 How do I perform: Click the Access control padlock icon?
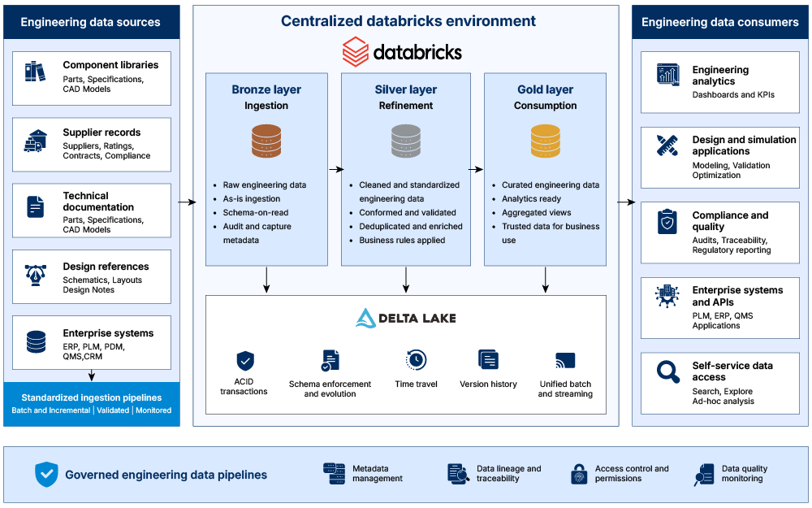pos(578,474)
